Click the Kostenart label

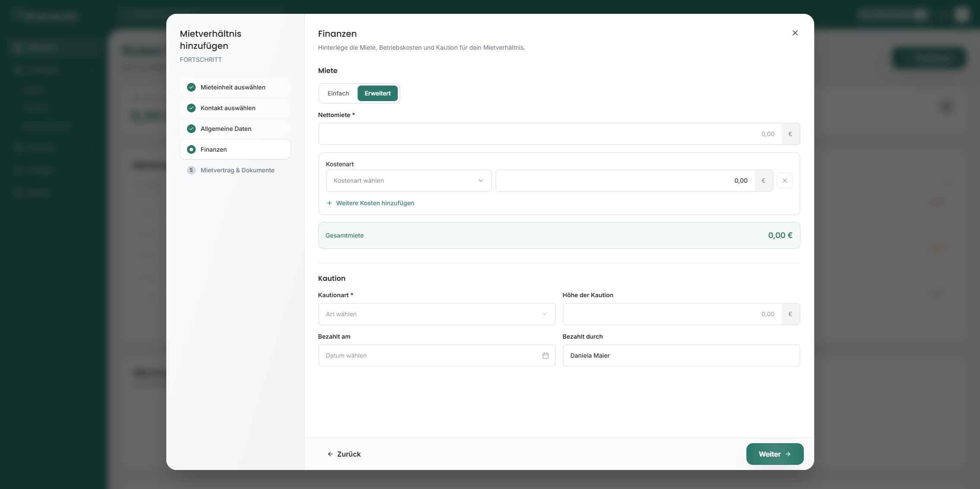339,164
